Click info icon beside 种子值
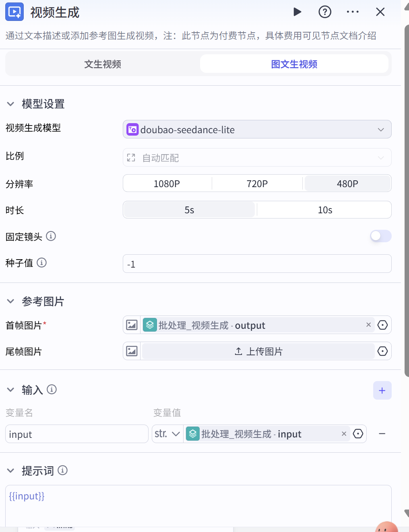This screenshot has height=532, width=409. [x=42, y=262]
